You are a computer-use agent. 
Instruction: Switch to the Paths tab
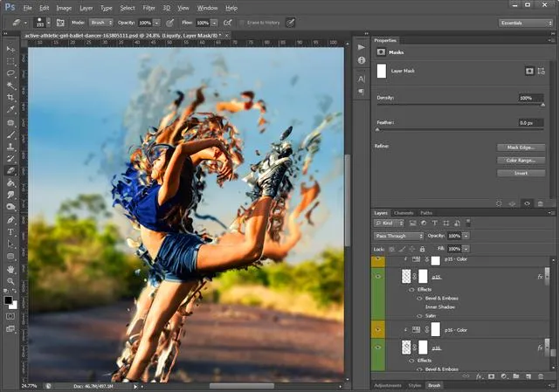click(426, 213)
